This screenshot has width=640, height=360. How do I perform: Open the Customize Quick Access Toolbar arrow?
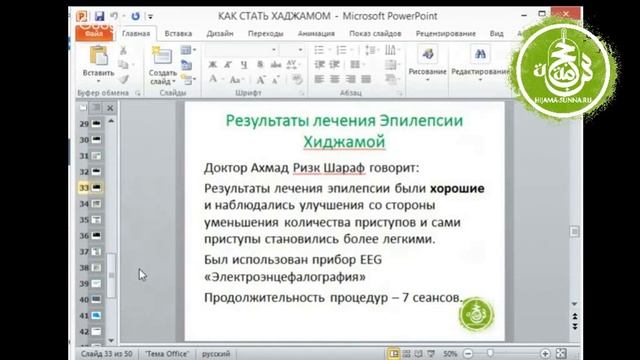(x=150, y=17)
